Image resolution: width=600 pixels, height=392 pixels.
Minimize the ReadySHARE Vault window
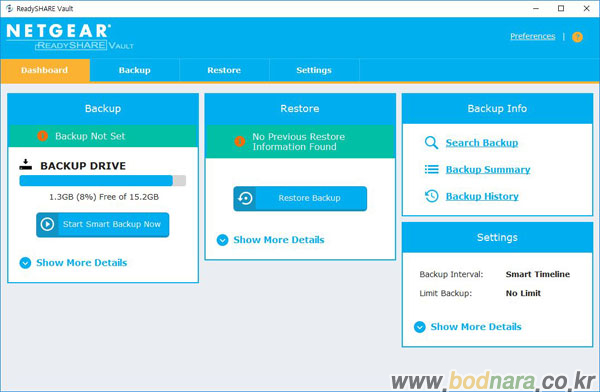click(x=536, y=8)
